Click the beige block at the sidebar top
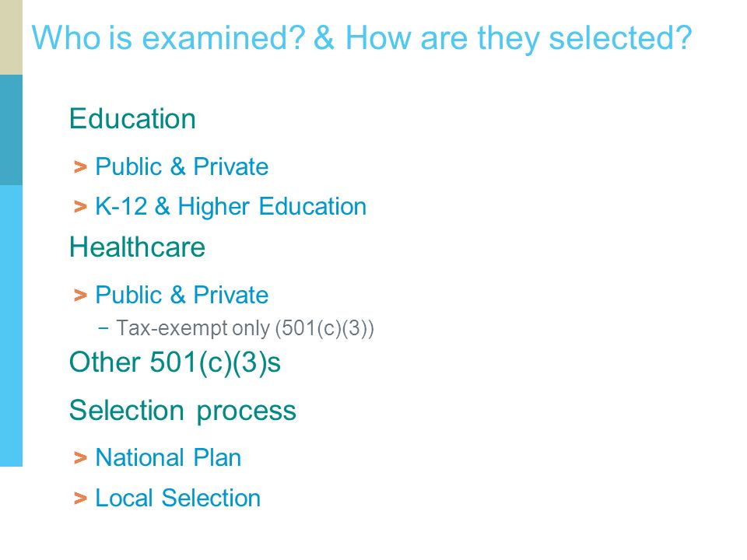This screenshot has width=747, height=560. pos(11,37)
